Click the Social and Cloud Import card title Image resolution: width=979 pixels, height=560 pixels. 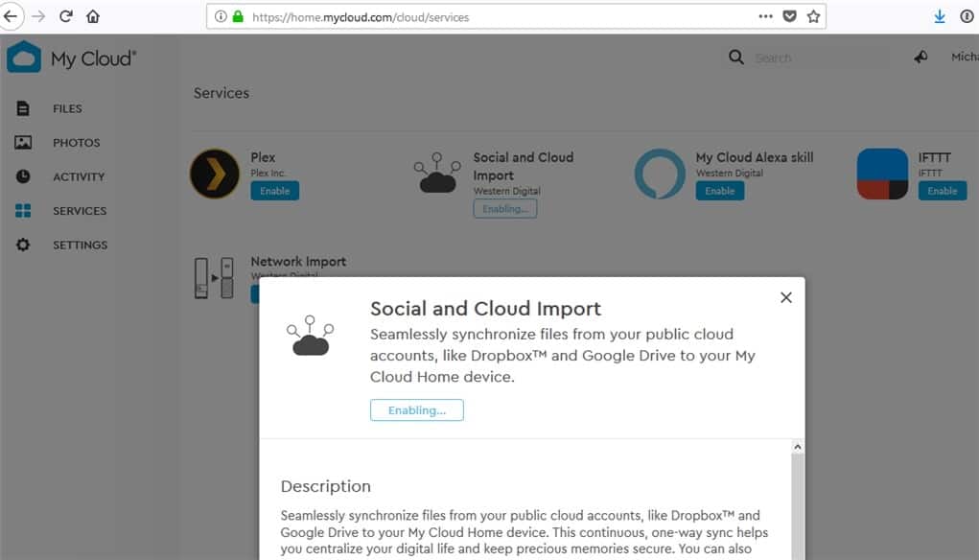click(524, 167)
